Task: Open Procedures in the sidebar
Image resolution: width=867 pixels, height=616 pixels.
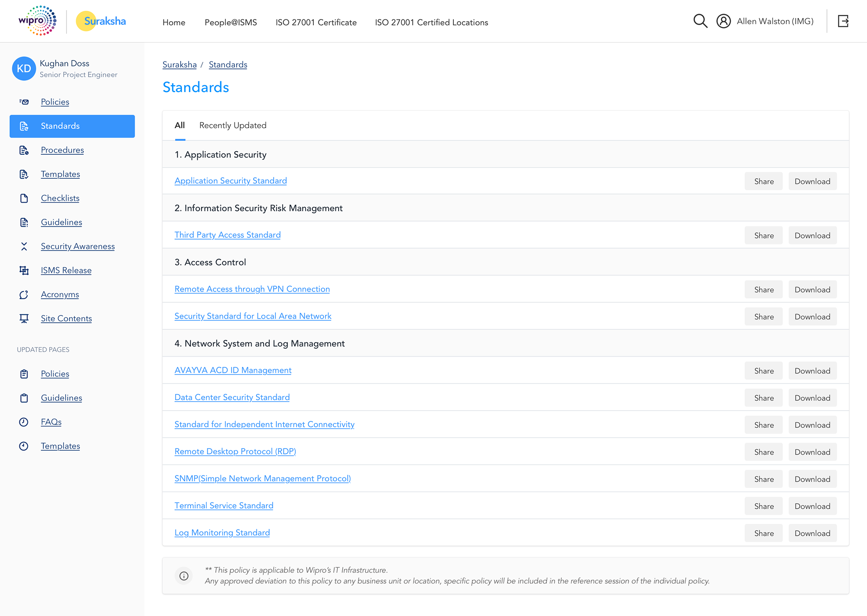Action: click(62, 150)
